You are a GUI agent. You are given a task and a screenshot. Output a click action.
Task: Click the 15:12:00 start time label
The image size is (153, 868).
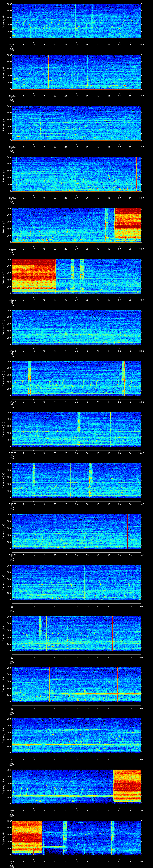(x=12, y=606)
